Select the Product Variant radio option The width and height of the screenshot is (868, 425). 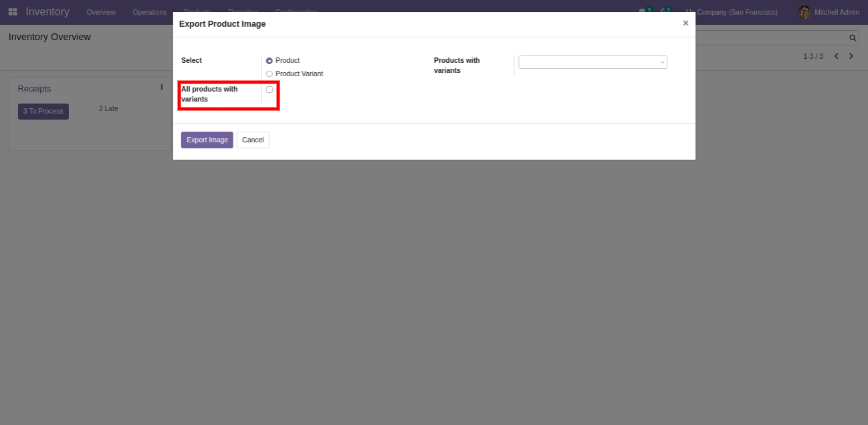click(x=269, y=74)
